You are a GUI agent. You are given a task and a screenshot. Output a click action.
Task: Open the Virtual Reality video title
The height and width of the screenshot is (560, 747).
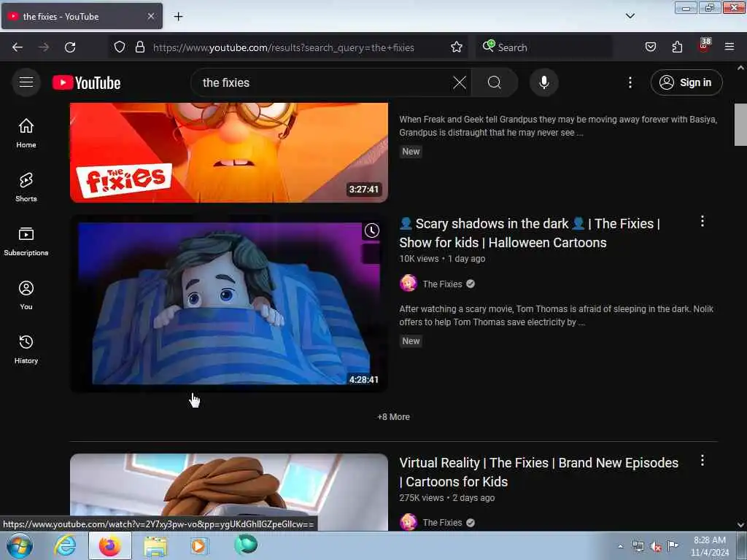tap(539, 472)
